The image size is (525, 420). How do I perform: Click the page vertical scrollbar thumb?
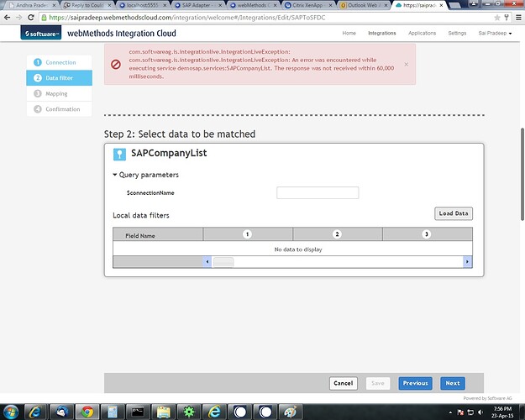coord(522,174)
